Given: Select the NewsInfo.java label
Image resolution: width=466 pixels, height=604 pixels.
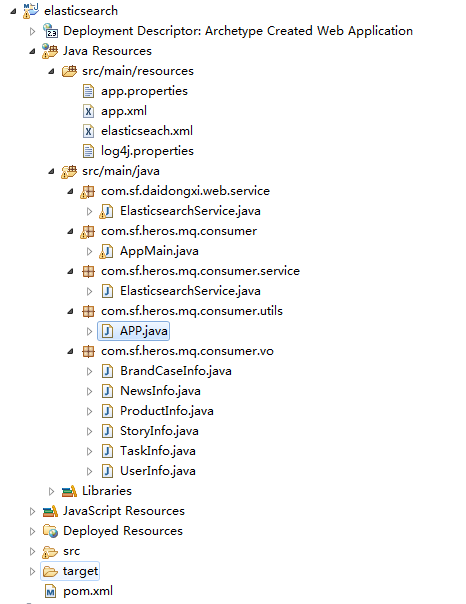Looking at the screenshot, I should pos(160,391).
